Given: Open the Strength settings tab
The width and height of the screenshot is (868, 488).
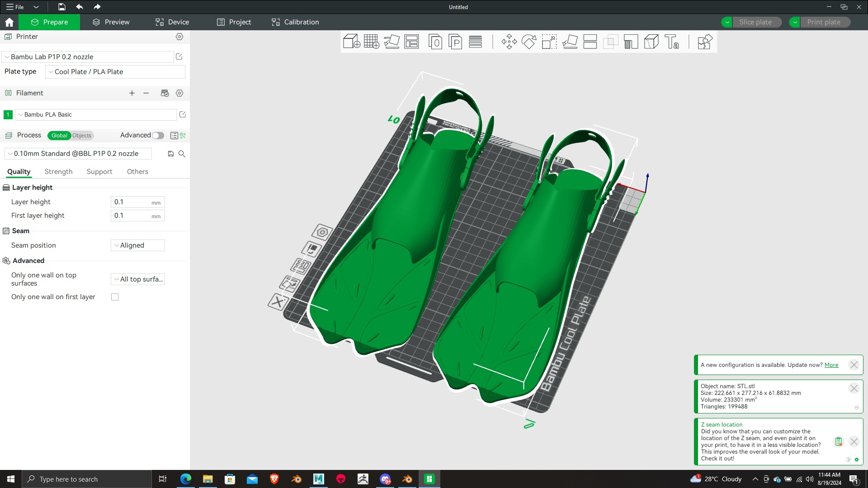Looking at the screenshot, I should tap(58, 172).
